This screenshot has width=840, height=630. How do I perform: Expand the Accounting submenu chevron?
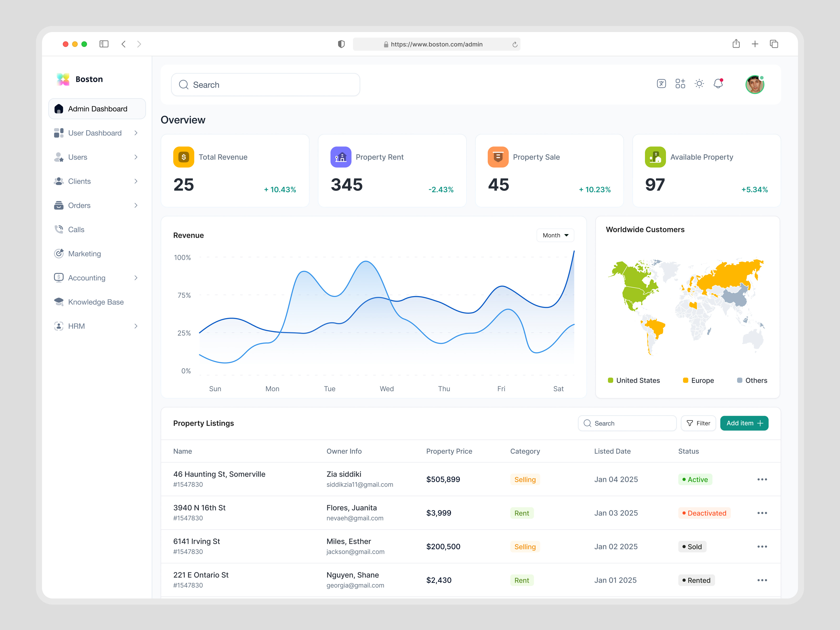tap(136, 278)
